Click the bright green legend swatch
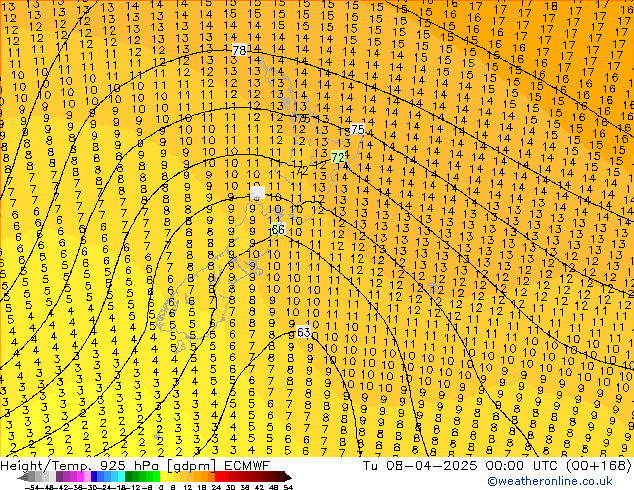The height and width of the screenshot is (490, 634). [156, 476]
